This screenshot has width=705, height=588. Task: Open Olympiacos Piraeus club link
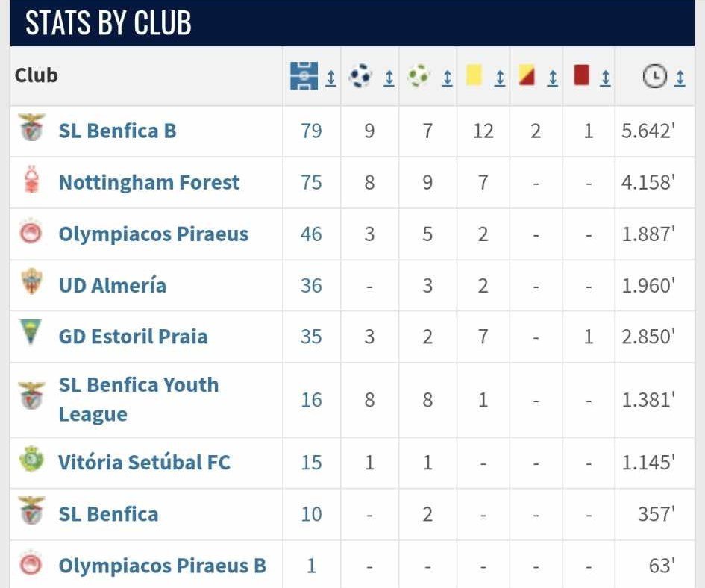point(154,234)
